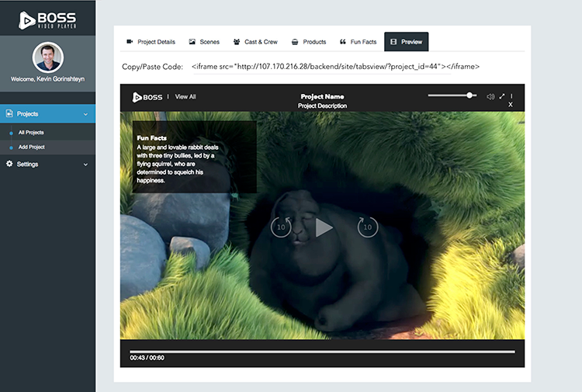Click the Project Name title in player
582x392 pixels.
click(x=322, y=96)
